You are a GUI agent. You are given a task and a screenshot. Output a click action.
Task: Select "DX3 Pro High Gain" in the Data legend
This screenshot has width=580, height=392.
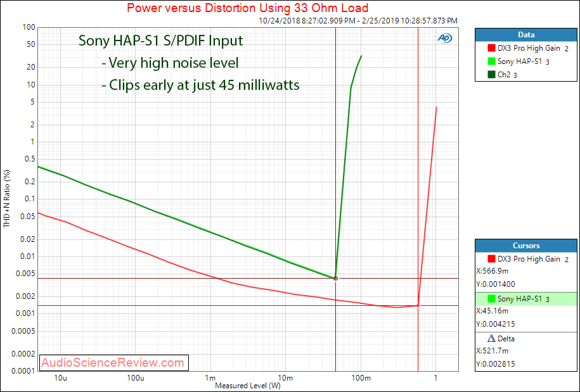[x=529, y=48]
